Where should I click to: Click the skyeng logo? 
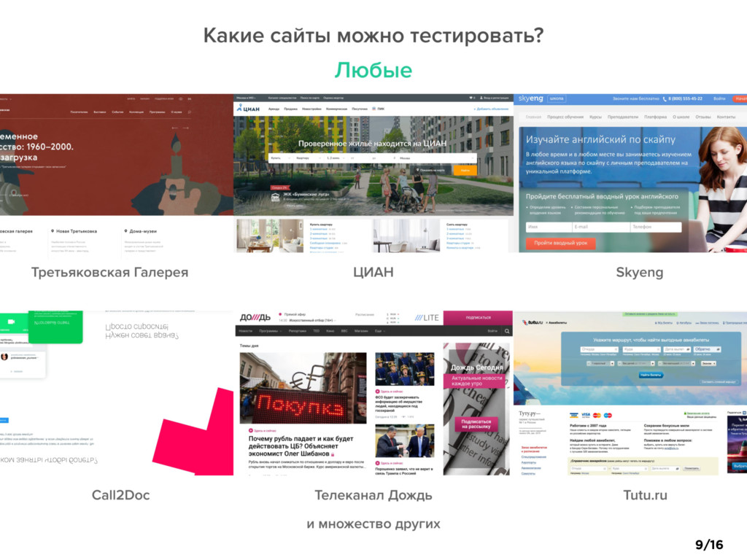click(x=530, y=98)
